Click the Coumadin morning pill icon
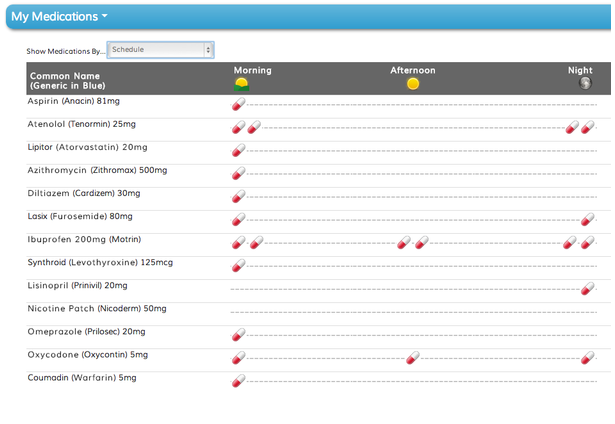 (238, 381)
